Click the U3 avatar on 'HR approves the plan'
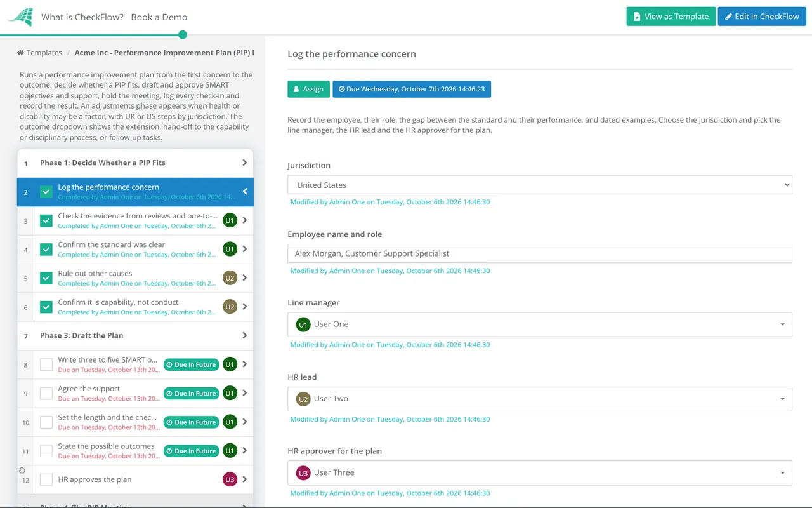Image resolution: width=812 pixels, height=508 pixels. [x=230, y=479]
